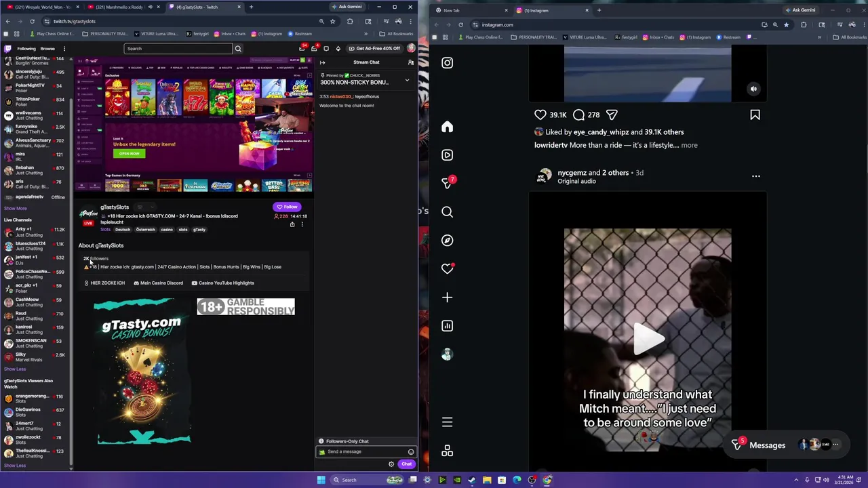Open Instagram 'Also from Meta' icon
This screenshot has height=488, width=868.
click(447, 451)
